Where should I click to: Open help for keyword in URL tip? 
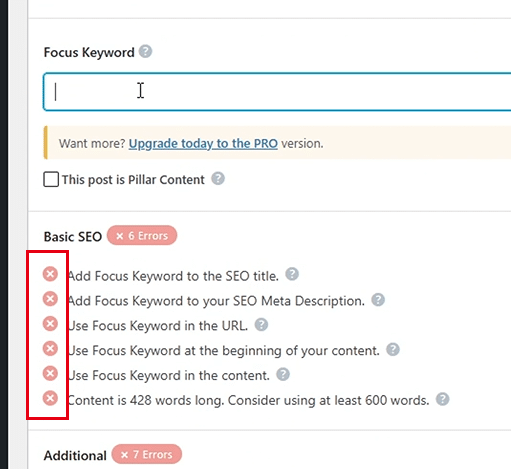point(261,325)
